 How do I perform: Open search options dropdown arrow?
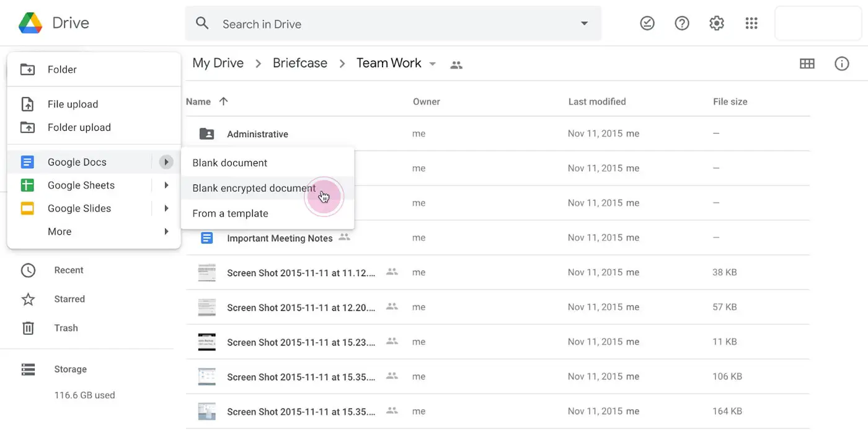pyautogui.click(x=584, y=24)
